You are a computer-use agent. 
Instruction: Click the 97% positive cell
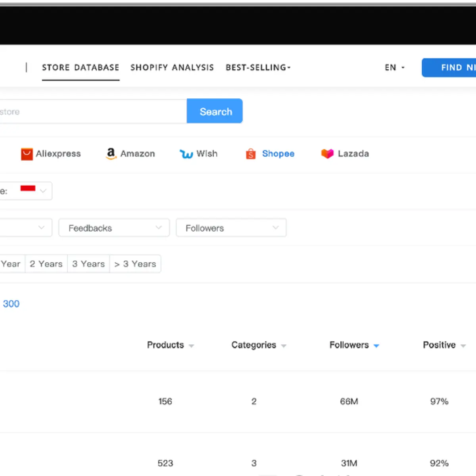(439, 401)
